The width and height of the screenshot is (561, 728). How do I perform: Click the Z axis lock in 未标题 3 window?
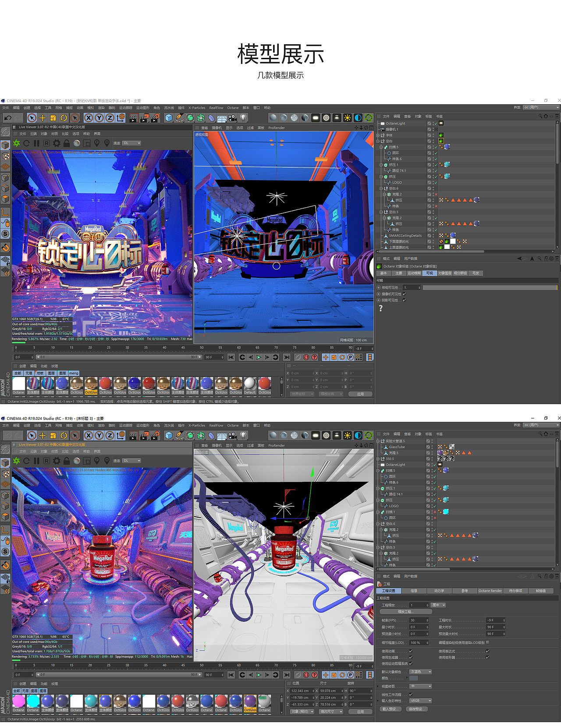pyautogui.click(x=110, y=435)
